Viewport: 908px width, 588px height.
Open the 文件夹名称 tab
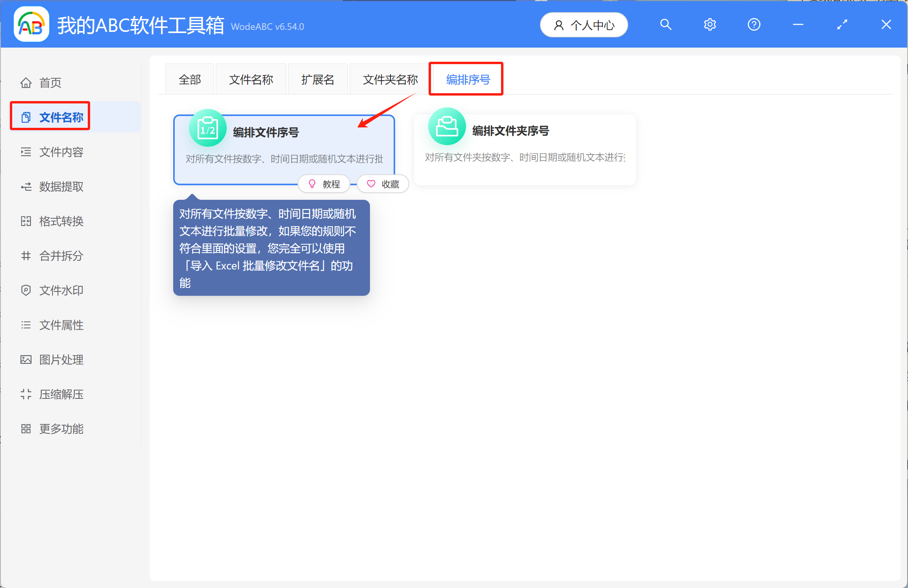click(x=390, y=79)
